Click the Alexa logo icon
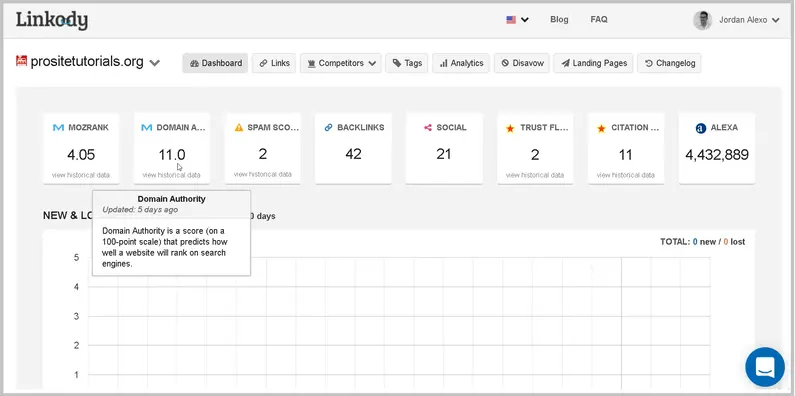 [701, 128]
